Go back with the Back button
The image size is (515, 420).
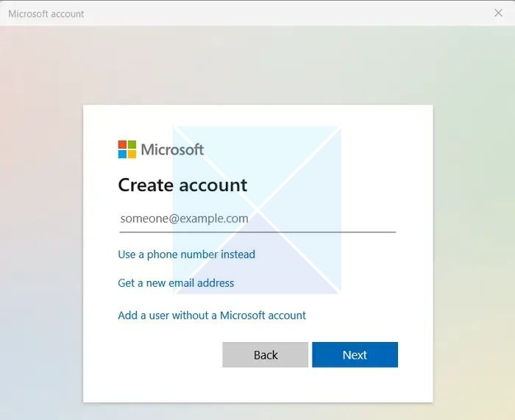coord(266,355)
